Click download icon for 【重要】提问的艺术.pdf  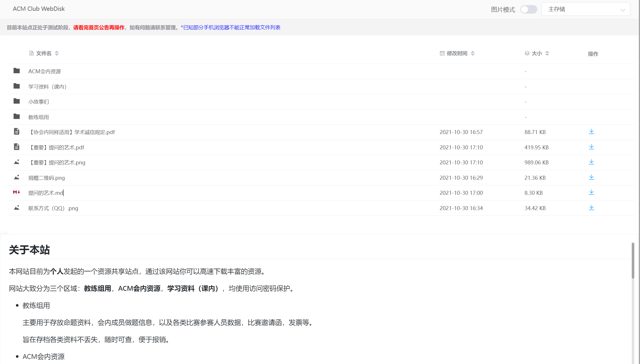coord(591,147)
